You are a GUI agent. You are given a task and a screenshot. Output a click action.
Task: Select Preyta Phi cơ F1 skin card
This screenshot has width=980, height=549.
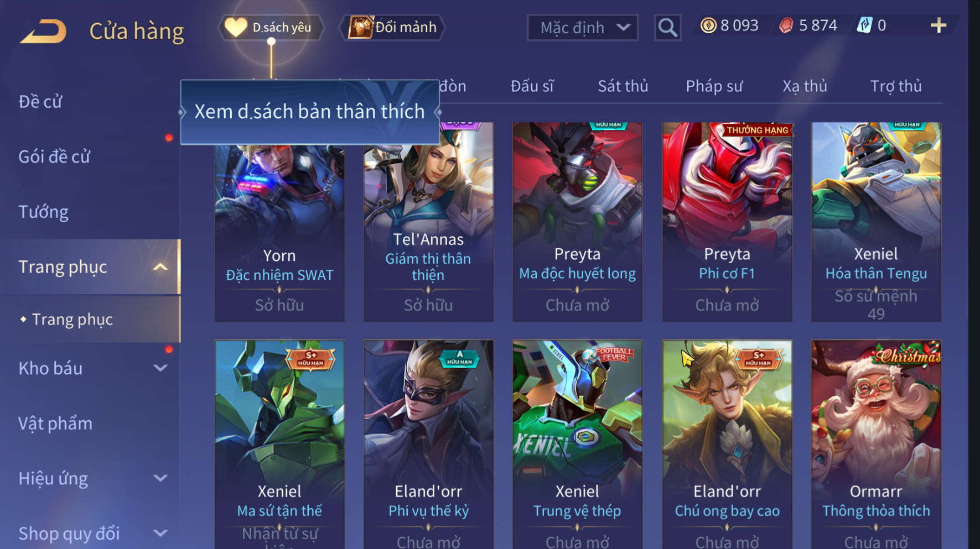(727, 222)
